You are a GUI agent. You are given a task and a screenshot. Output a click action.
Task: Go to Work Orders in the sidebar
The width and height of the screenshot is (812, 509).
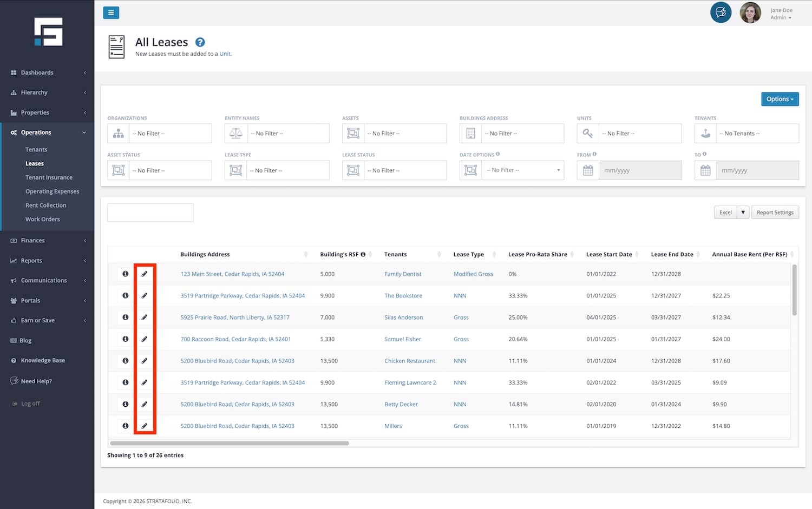coord(42,220)
